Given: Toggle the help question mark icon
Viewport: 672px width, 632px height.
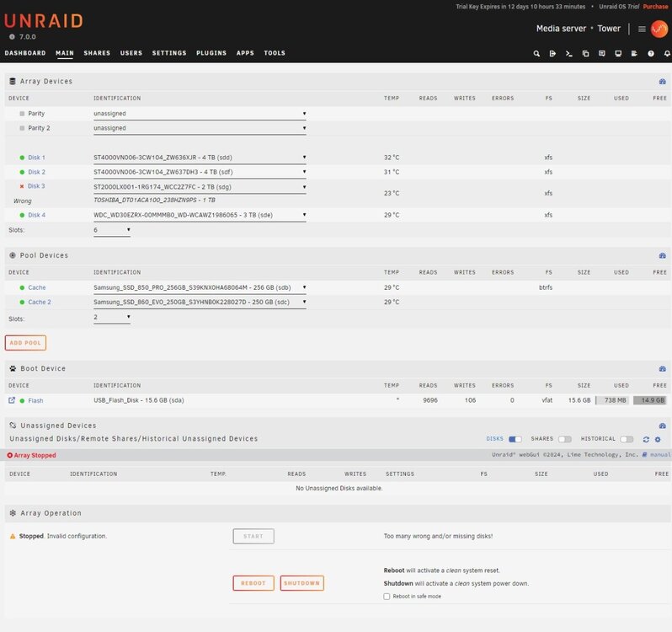Looking at the screenshot, I should 651,54.
